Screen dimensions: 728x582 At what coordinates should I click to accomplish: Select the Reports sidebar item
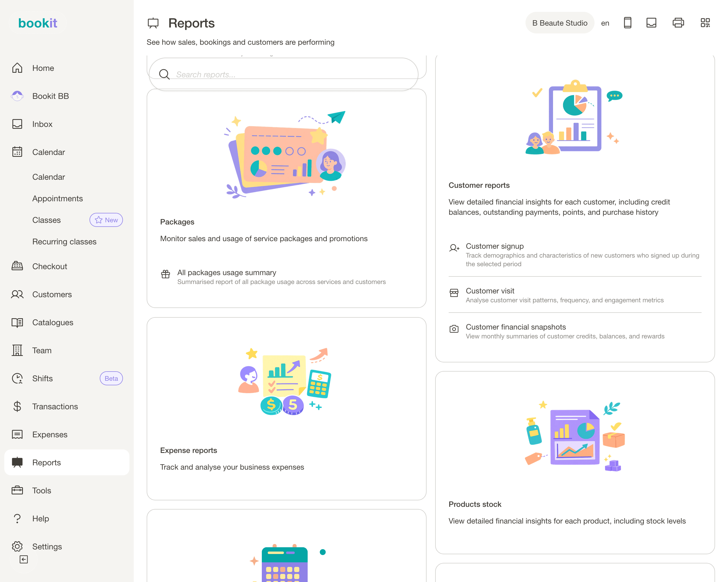point(67,463)
